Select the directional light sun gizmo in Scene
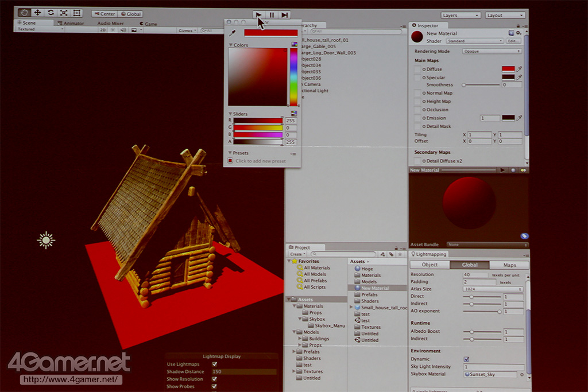The height and width of the screenshot is (392, 588). [46, 240]
